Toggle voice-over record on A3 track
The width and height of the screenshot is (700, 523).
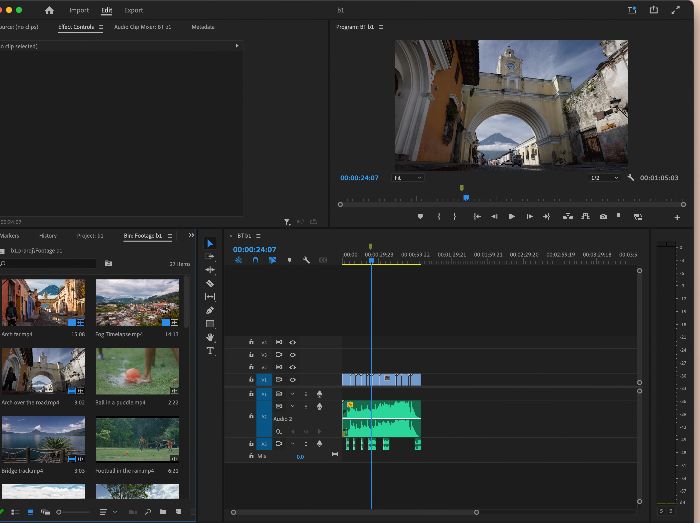(x=319, y=444)
